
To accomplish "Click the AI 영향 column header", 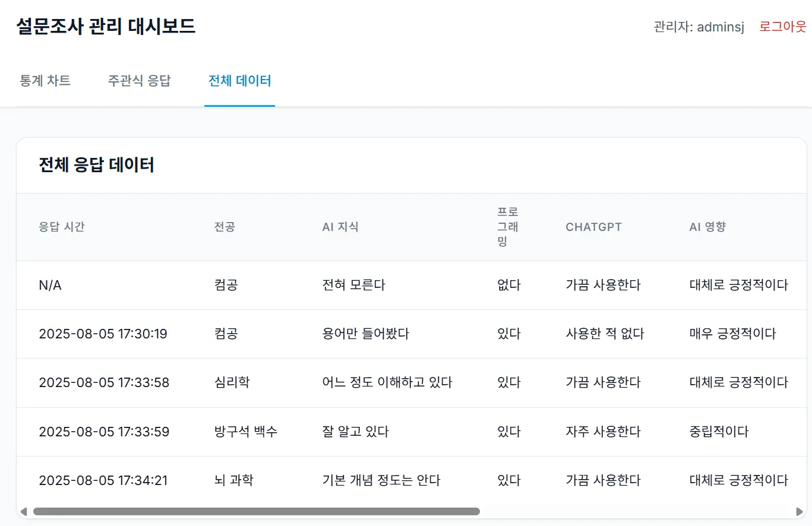I will [x=707, y=227].
